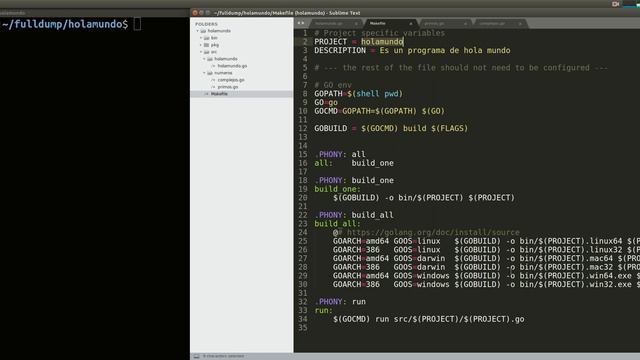The width and height of the screenshot is (640, 360).
Task: Click the file icon beside Makefile
Action: coord(207,94)
